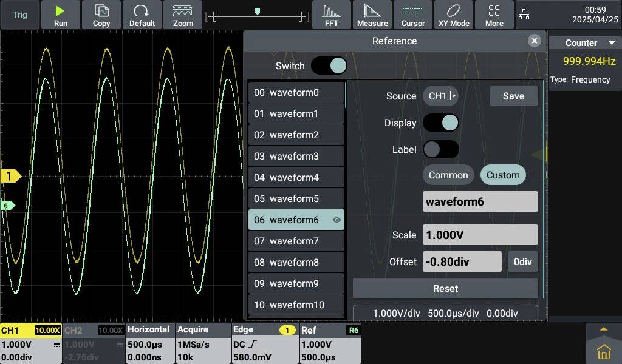Screen dimensions: 622x364
Task: Enable XY Mode display
Action: click(x=454, y=15)
